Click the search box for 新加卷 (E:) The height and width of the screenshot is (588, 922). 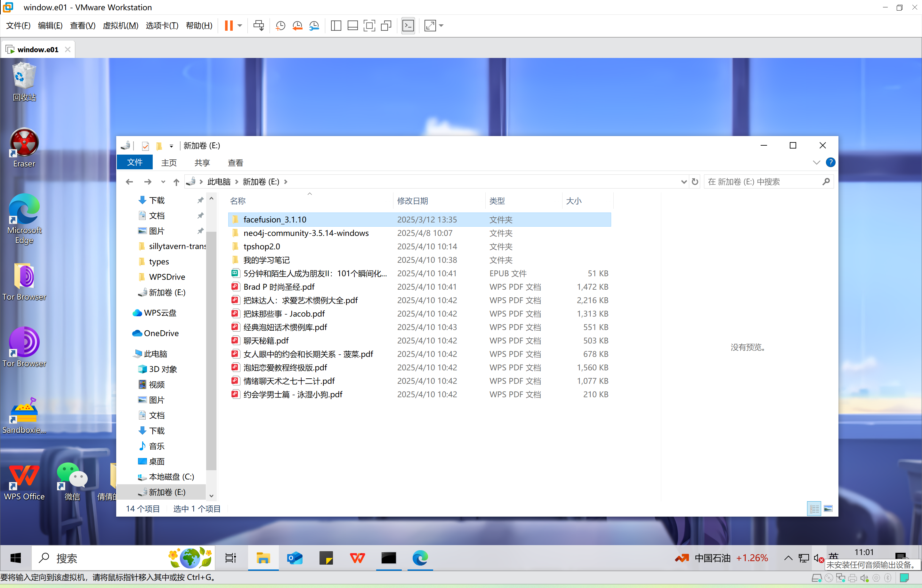pos(762,181)
